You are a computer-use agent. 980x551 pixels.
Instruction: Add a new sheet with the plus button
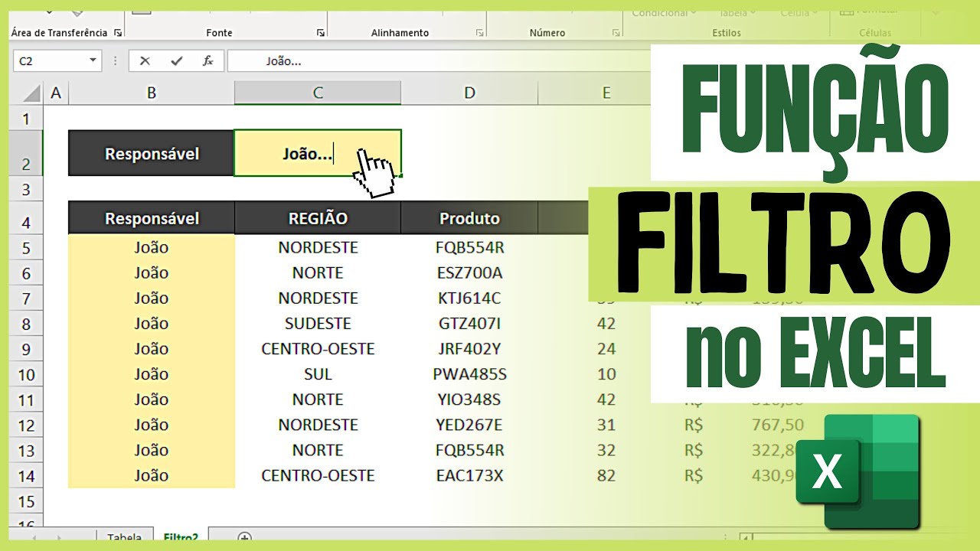coord(244,537)
